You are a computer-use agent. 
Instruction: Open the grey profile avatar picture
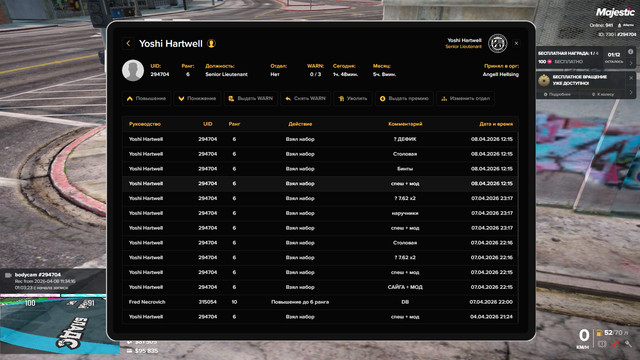(x=133, y=70)
